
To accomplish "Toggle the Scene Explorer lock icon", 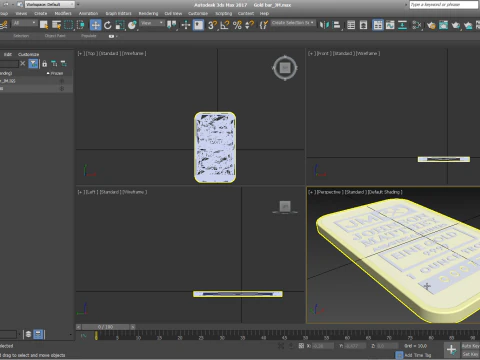I will [44, 63].
